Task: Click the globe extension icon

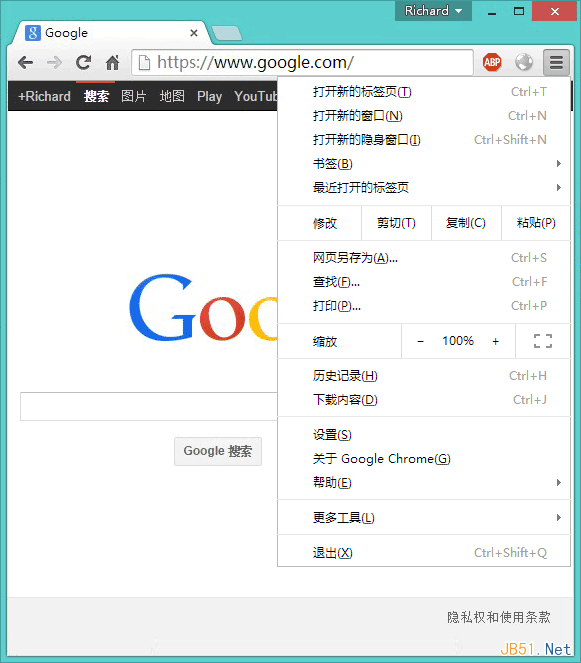Action: pyautogui.click(x=524, y=63)
